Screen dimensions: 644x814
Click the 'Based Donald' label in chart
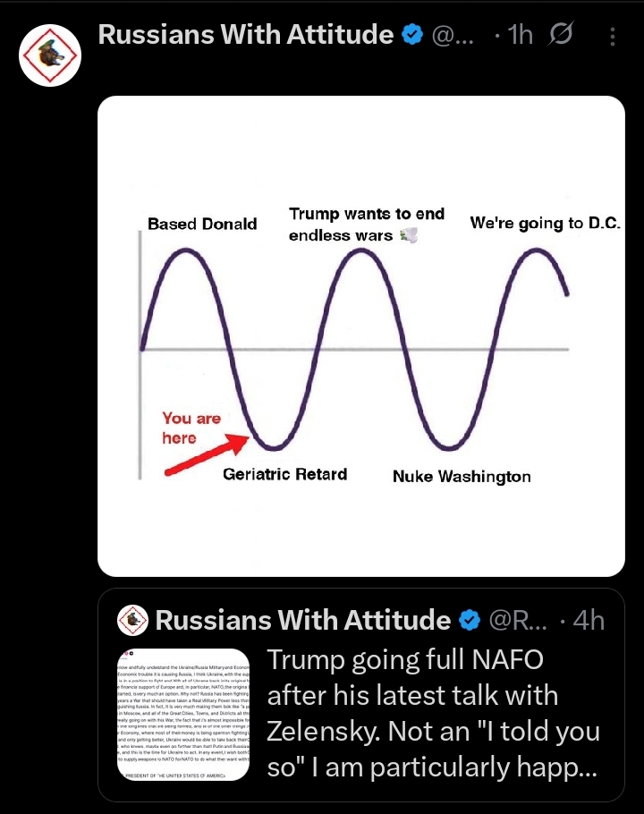pos(202,224)
